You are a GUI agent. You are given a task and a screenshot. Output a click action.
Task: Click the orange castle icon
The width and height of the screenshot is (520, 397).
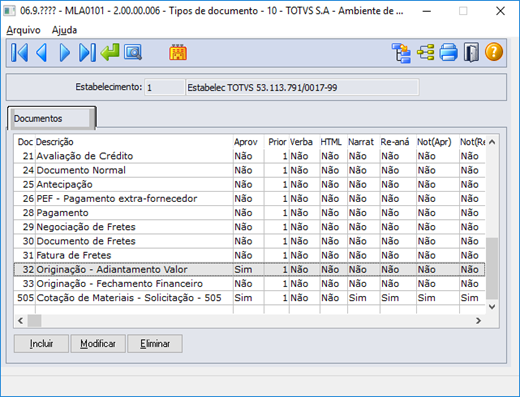click(178, 52)
